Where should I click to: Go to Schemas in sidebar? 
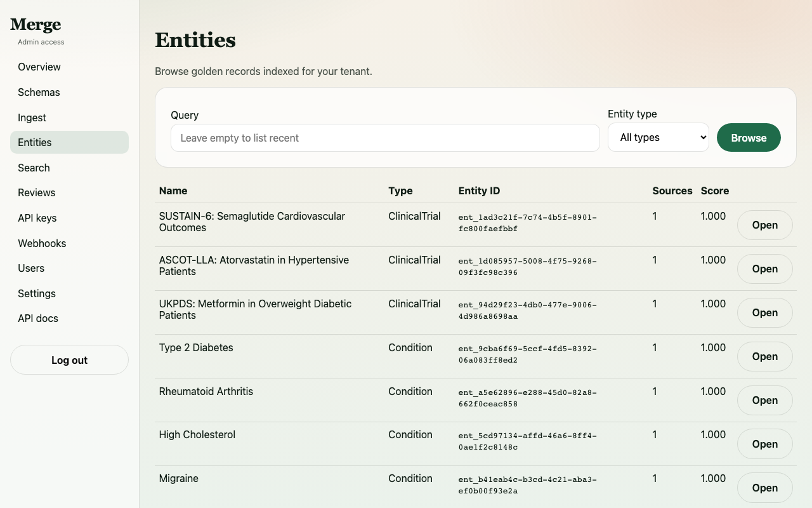69,92
